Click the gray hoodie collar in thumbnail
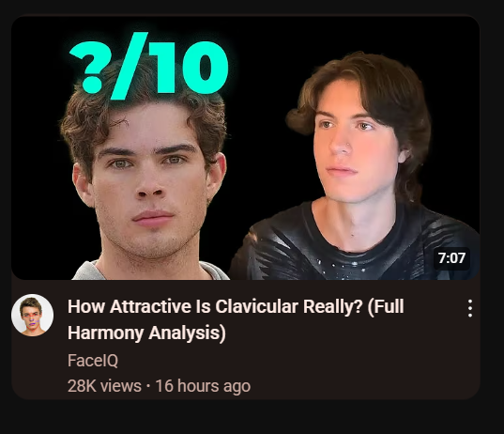This screenshot has height=434, width=504. [88, 271]
